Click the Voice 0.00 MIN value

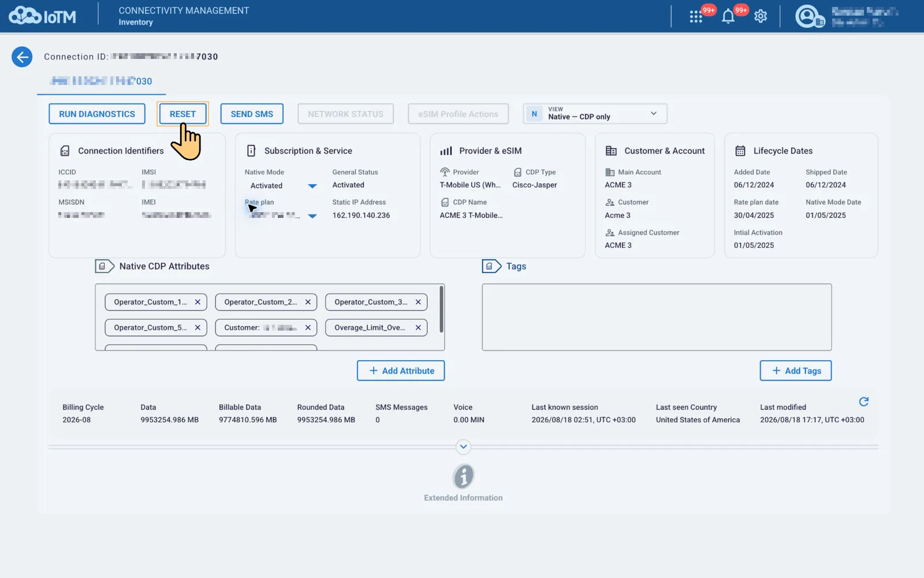pos(469,420)
